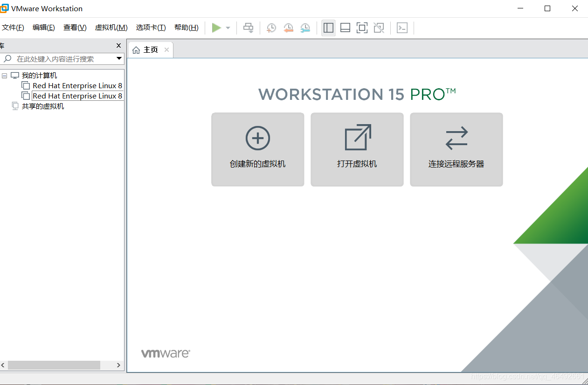This screenshot has width=588, height=385.
Task: Click the search magnifier icon in library
Action: [x=7, y=59]
